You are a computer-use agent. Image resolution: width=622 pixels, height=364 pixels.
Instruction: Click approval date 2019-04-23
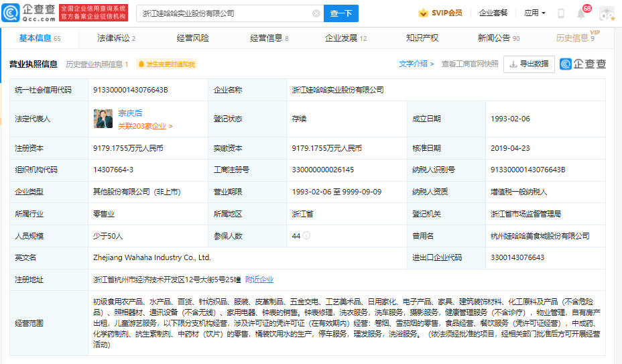point(510,148)
